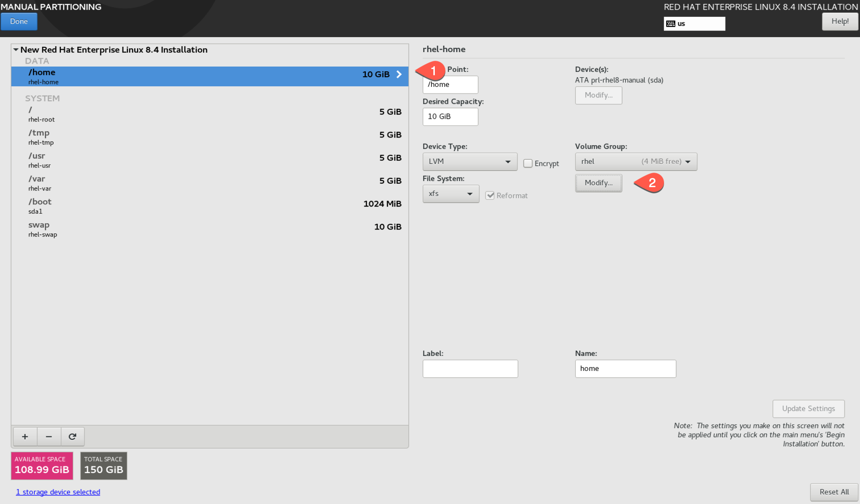Click the 'ATA prl-rhel8-manual (sda)' device text
This screenshot has width=860, height=504.
619,80
